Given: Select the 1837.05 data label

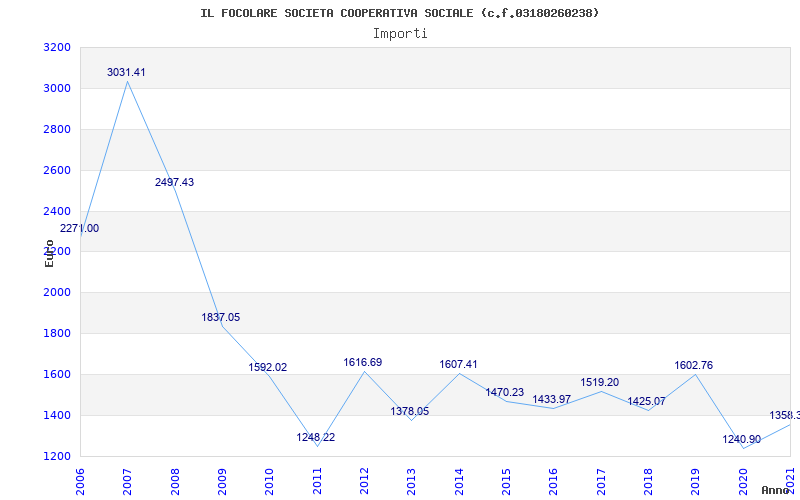Looking at the screenshot, I should 220,317.
